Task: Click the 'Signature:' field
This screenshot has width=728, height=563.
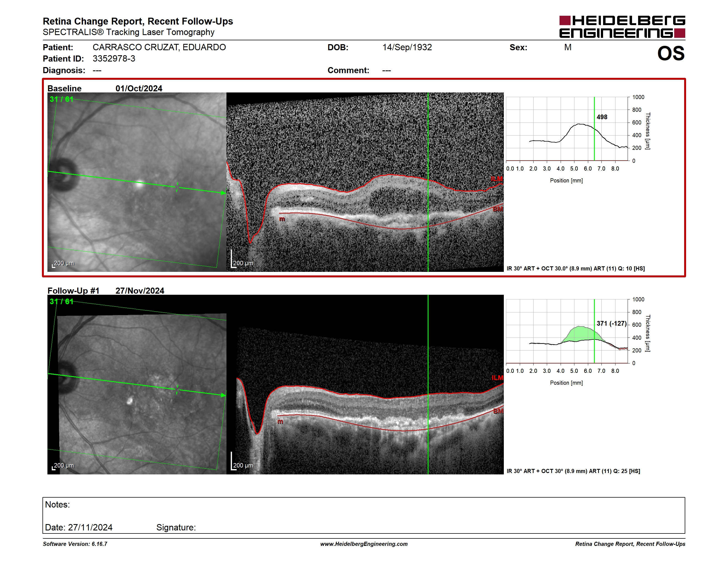Action: tap(176, 527)
